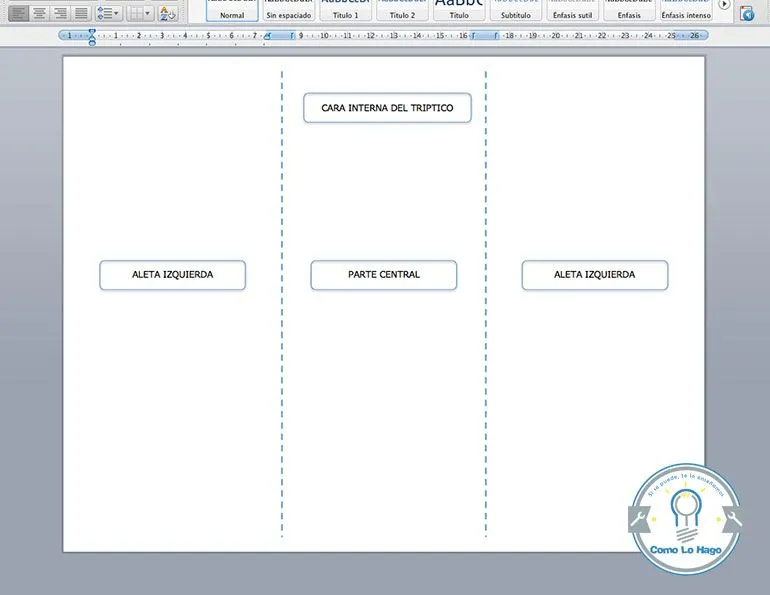The width and height of the screenshot is (770, 595).
Task: Apply the Subtítulo style
Action: tap(516, 10)
